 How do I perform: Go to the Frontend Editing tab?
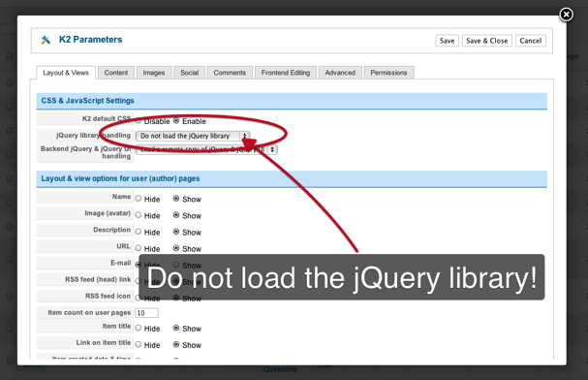click(x=286, y=73)
